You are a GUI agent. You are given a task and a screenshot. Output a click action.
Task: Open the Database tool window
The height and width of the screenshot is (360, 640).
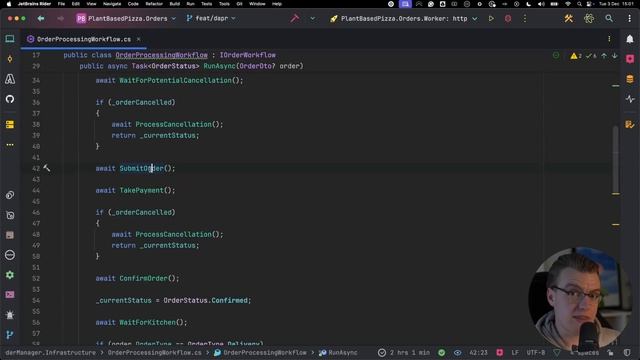[630, 79]
